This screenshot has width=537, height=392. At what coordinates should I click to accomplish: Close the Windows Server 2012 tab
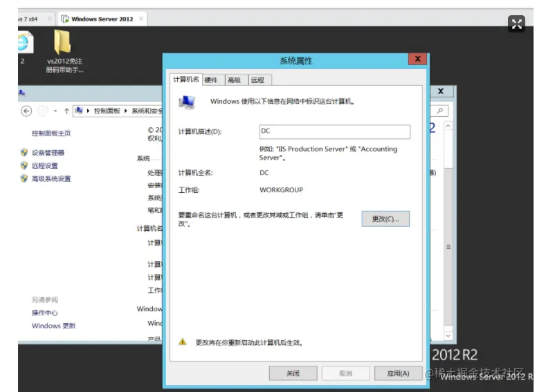point(141,19)
